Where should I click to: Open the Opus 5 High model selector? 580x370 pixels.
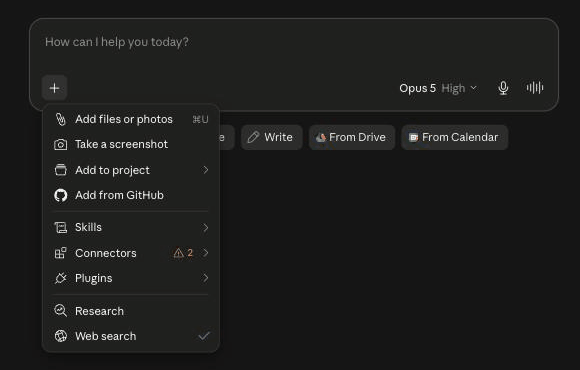pyautogui.click(x=438, y=88)
